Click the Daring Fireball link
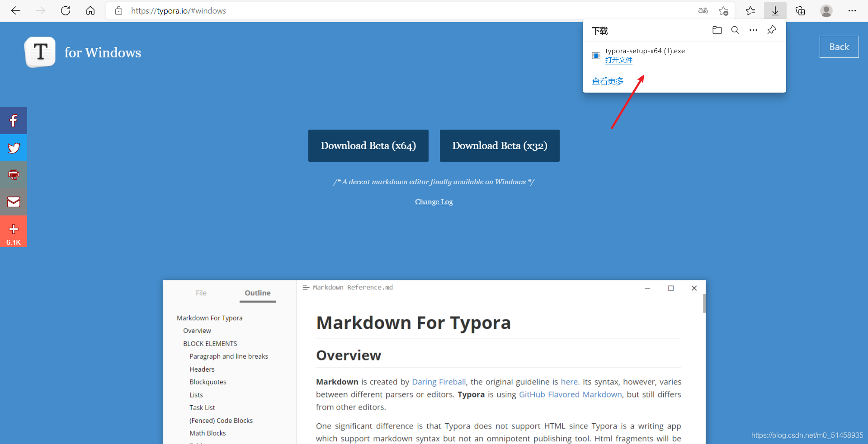The height and width of the screenshot is (444, 868). pyautogui.click(x=439, y=382)
